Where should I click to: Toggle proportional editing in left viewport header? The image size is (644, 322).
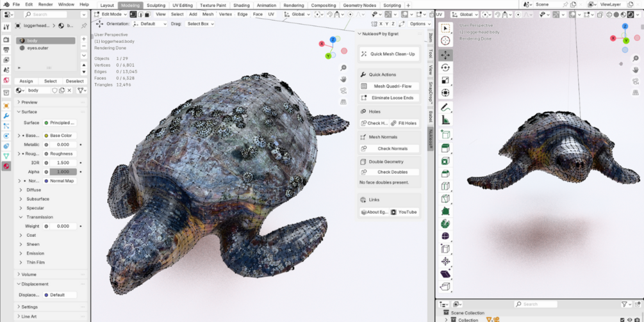coord(350,14)
